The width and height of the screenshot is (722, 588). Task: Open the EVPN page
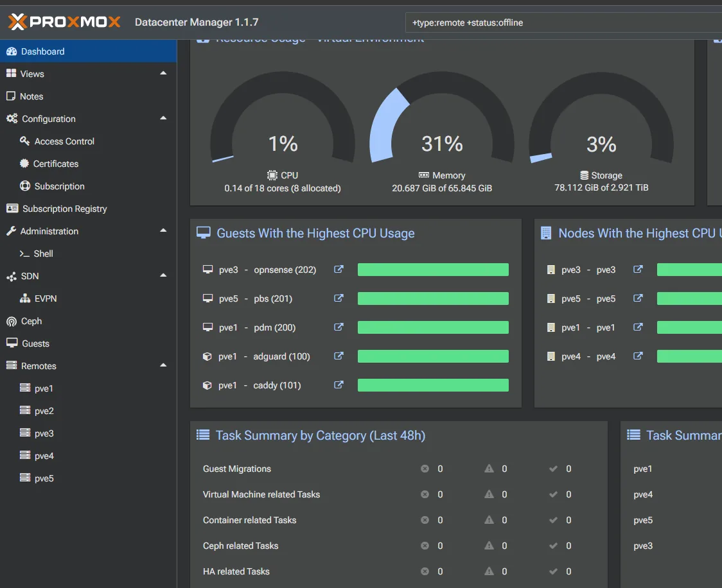coord(89,298)
